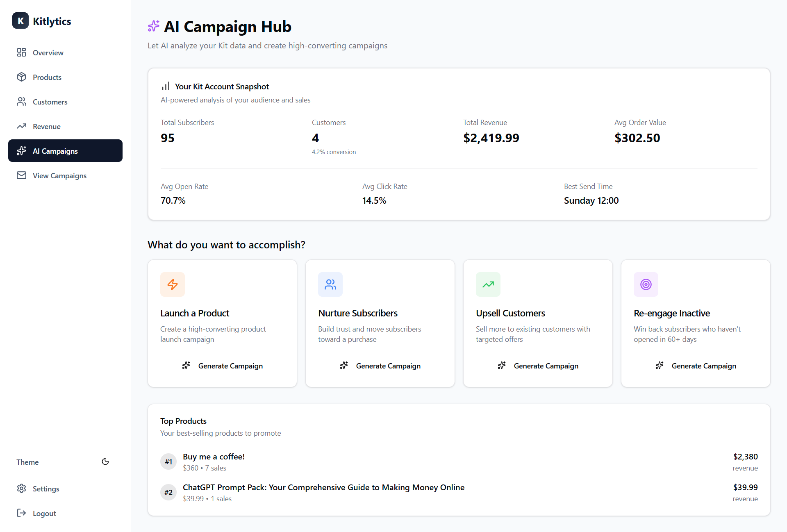Open Settings via the gear icon
The width and height of the screenshot is (787, 532).
(x=21, y=489)
